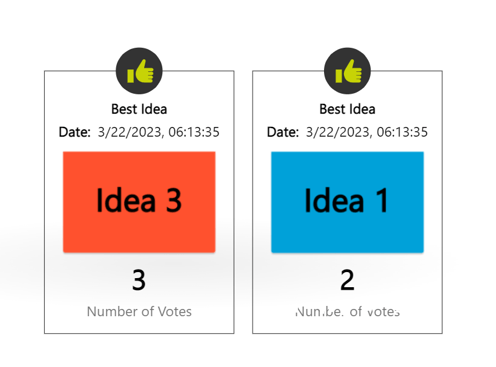Click the thumbs-up icon above Idea 3
This screenshot has height=367, width=496.
pos(140,71)
